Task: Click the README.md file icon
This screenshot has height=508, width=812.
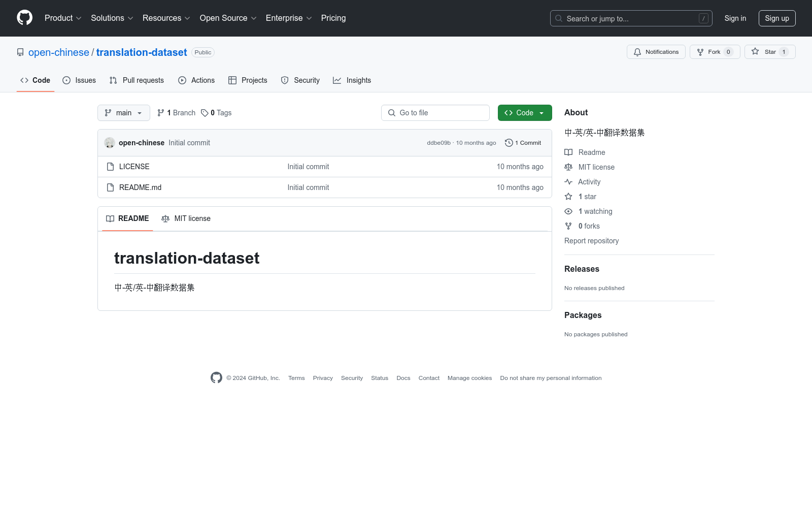Action: point(110,187)
